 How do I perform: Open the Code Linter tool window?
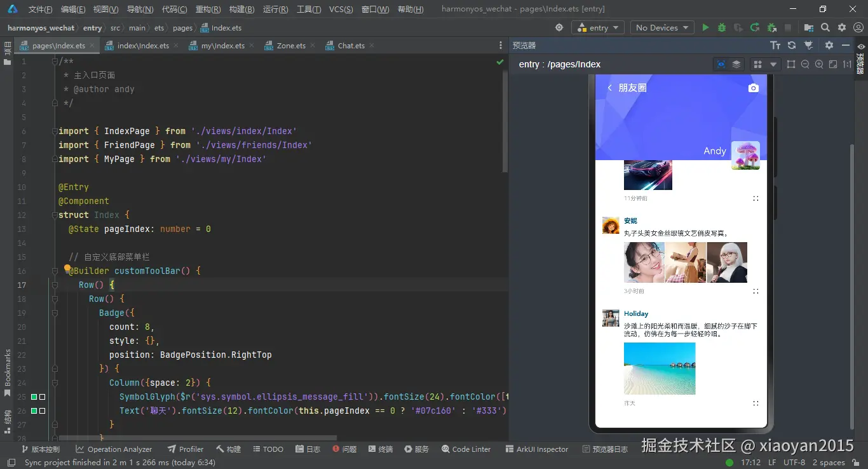[466, 449]
